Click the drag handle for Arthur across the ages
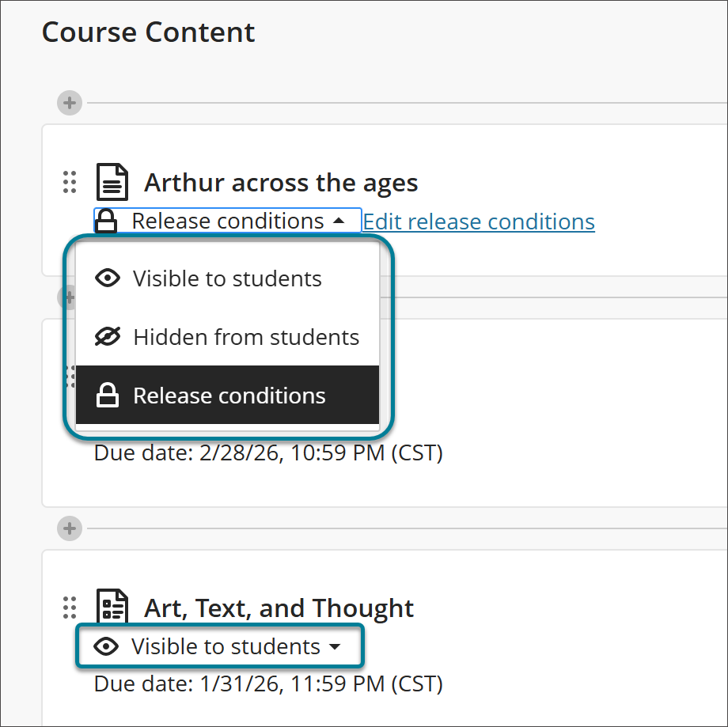The image size is (728, 727). [x=69, y=181]
